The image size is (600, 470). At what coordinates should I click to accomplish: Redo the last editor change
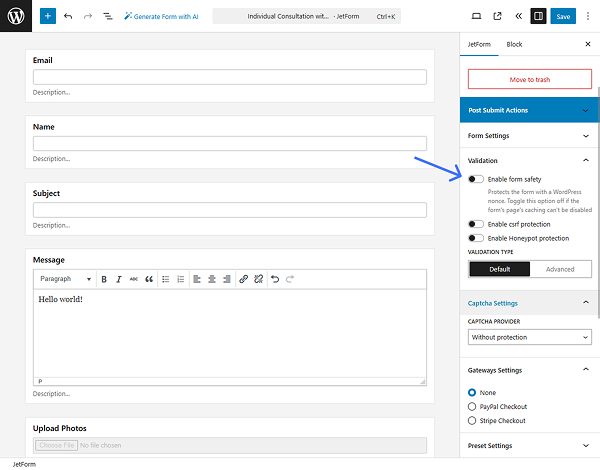pyautogui.click(x=88, y=16)
